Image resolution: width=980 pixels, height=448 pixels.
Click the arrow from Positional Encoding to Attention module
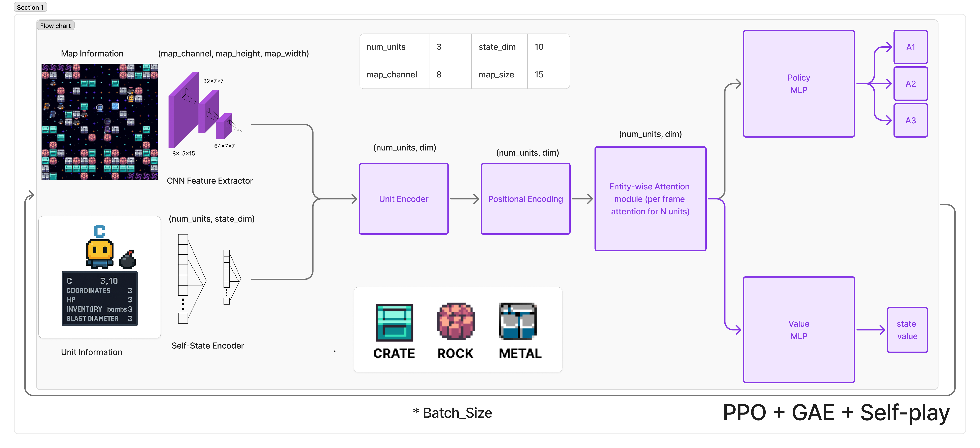[582, 199]
